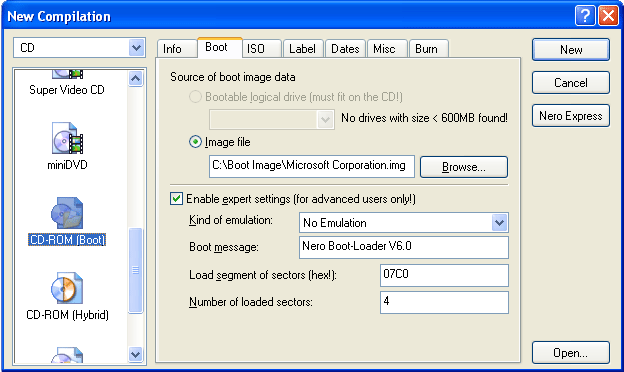
Task: Click the compilation list scroll down arrow
Action: (x=135, y=354)
